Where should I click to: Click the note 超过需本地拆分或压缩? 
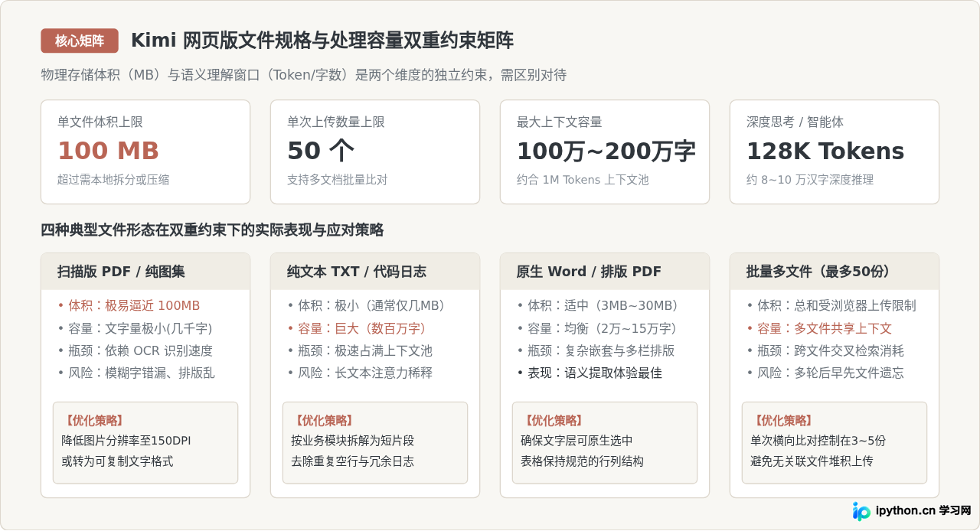pyautogui.click(x=113, y=180)
